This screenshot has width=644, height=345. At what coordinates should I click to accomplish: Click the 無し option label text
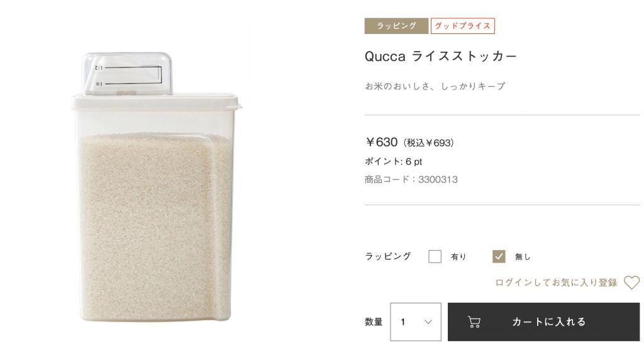(x=523, y=257)
